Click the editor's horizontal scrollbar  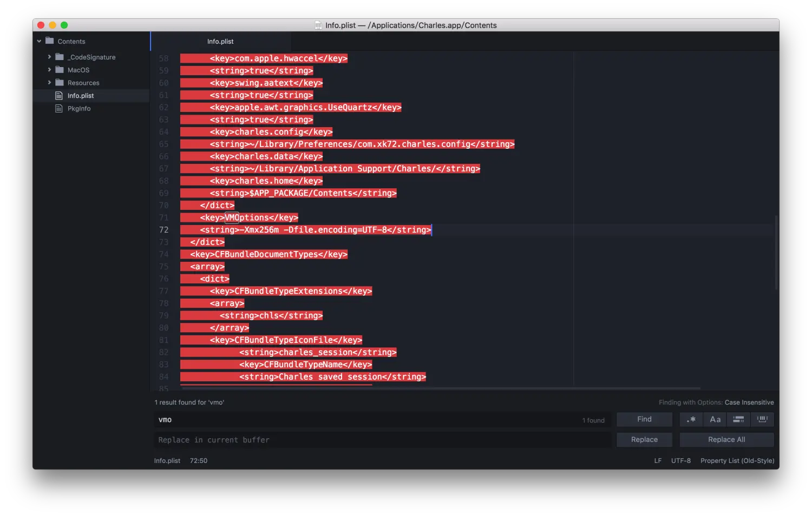[441, 388]
